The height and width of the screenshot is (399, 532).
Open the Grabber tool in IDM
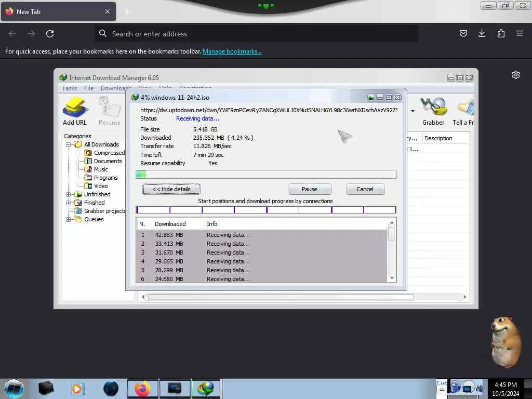tap(433, 111)
